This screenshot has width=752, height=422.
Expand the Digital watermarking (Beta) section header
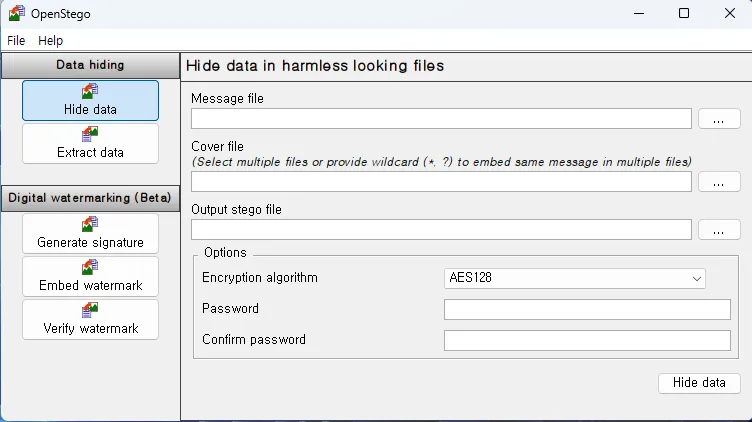point(90,198)
